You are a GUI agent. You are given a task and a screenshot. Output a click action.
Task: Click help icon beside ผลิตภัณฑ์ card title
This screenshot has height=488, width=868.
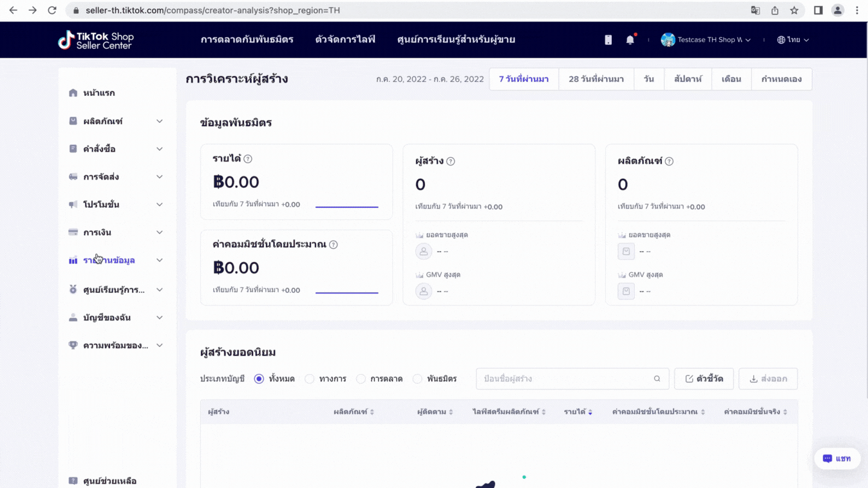[x=669, y=161]
